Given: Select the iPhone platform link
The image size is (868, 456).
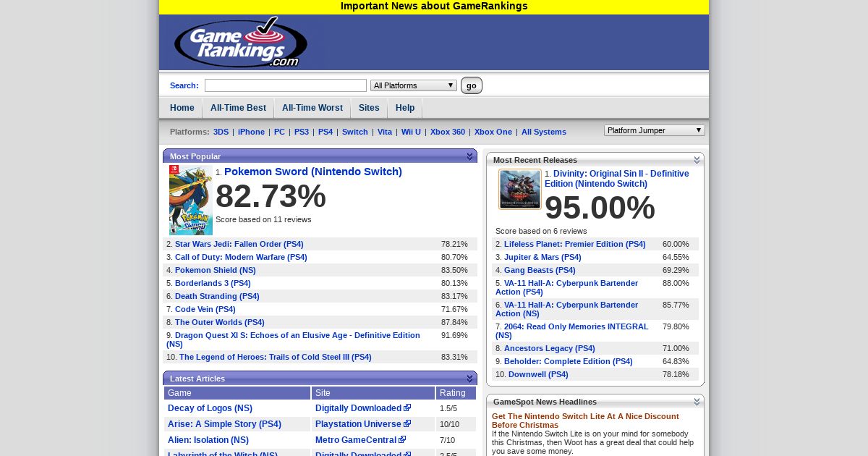Looking at the screenshot, I should (x=251, y=132).
